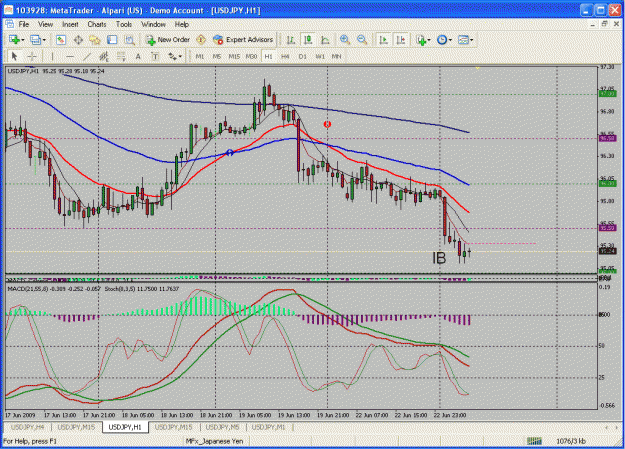Screen dimensions: 625x449
Task: Open the Strategy Tester icon
Action: (130, 40)
